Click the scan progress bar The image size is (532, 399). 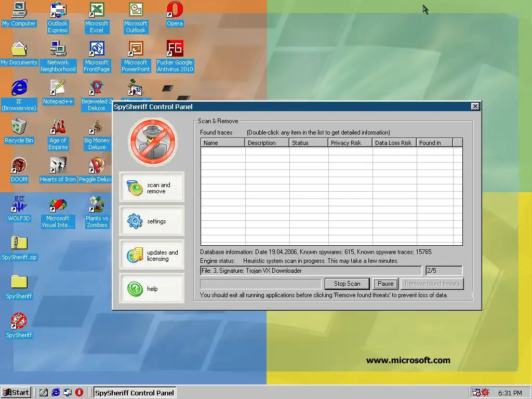(261, 284)
